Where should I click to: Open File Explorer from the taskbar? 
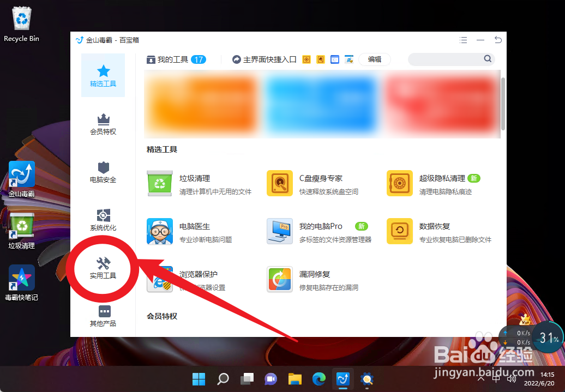coord(294,379)
